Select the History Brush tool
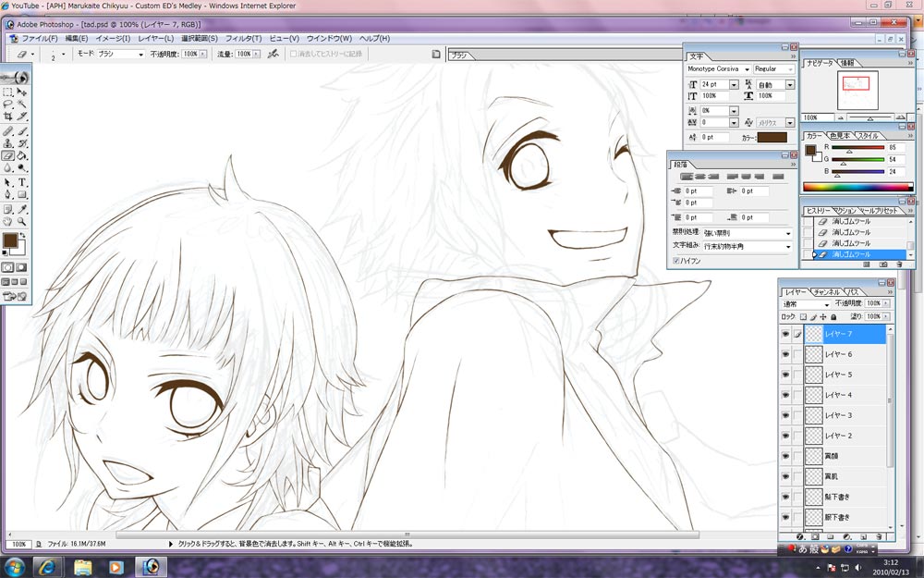 click(22, 143)
